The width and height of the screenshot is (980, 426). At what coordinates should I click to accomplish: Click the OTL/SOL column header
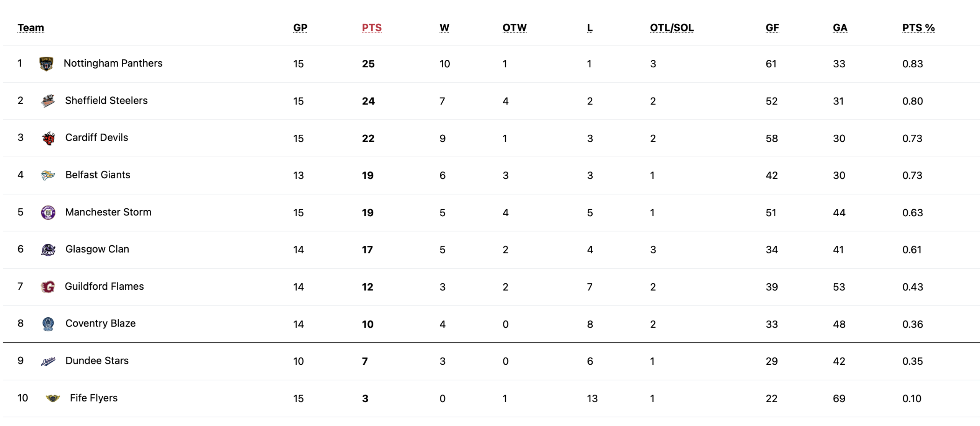671,28
